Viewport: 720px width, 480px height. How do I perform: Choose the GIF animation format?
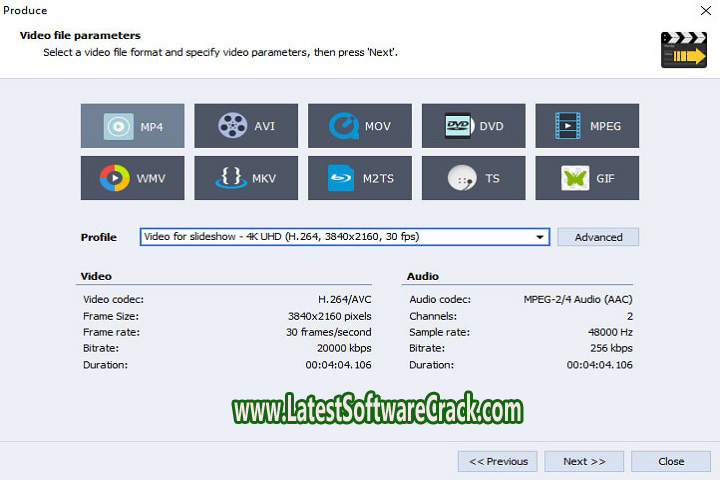[587, 179]
